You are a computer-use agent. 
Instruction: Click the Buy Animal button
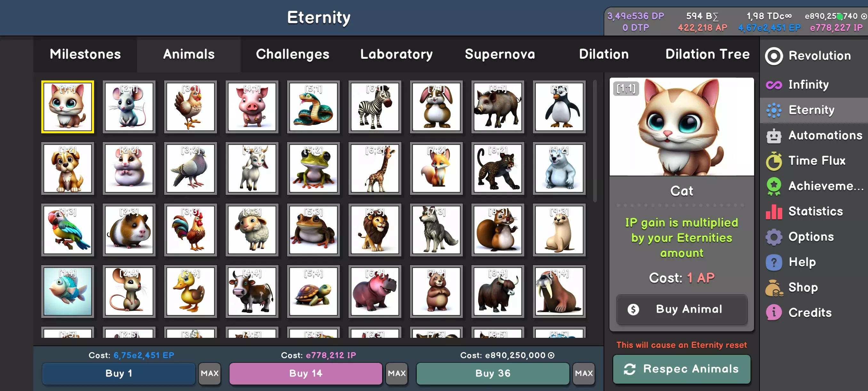click(682, 309)
